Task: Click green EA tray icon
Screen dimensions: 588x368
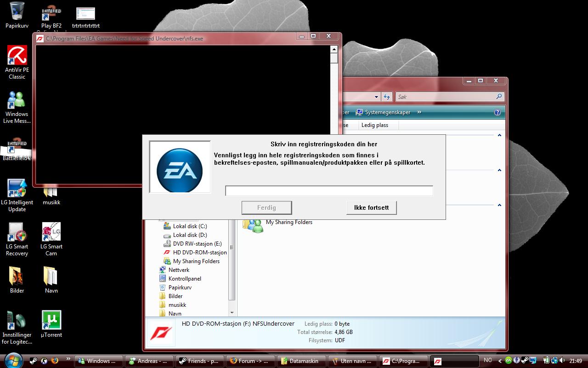Action: pos(509,361)
